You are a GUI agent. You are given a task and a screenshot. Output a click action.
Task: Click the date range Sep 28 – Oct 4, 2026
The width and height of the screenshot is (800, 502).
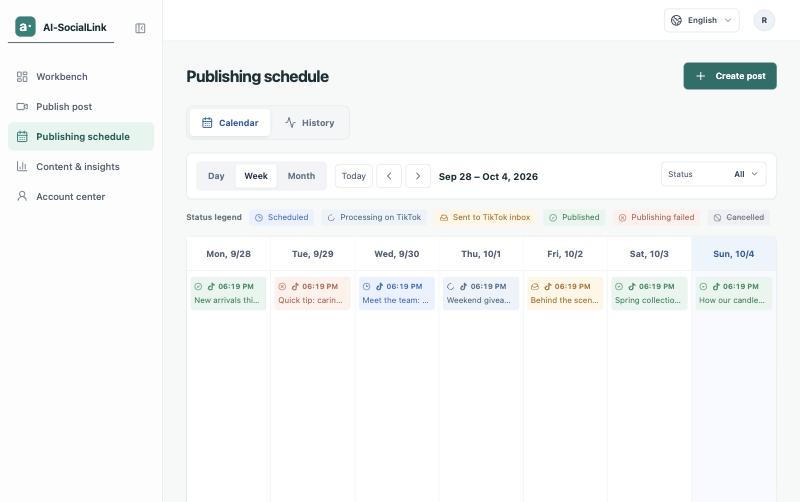488,177
